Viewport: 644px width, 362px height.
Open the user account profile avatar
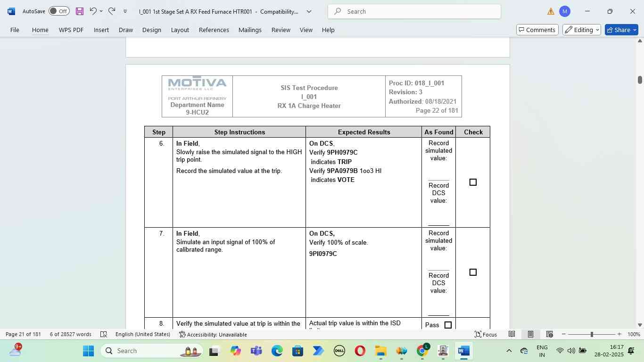point(565,11)
